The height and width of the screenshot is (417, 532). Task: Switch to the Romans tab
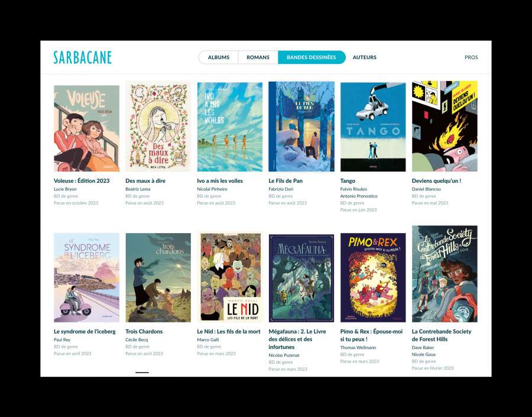258,57
